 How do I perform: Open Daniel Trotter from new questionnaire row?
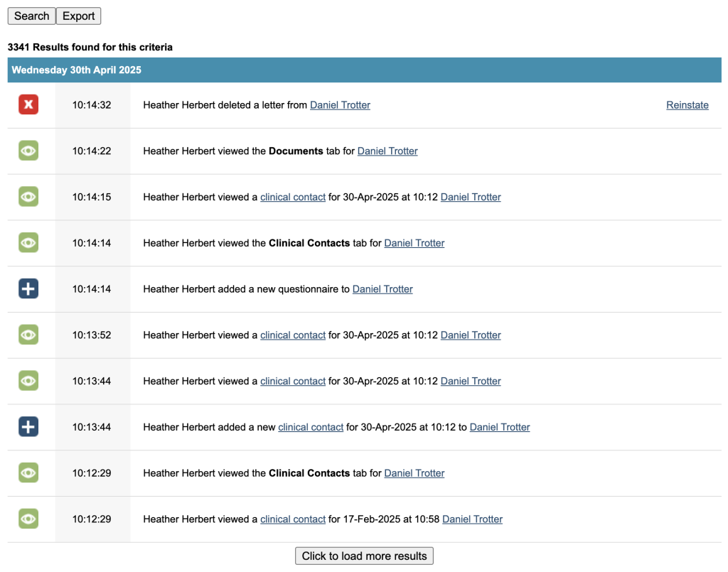click(382, 288)
